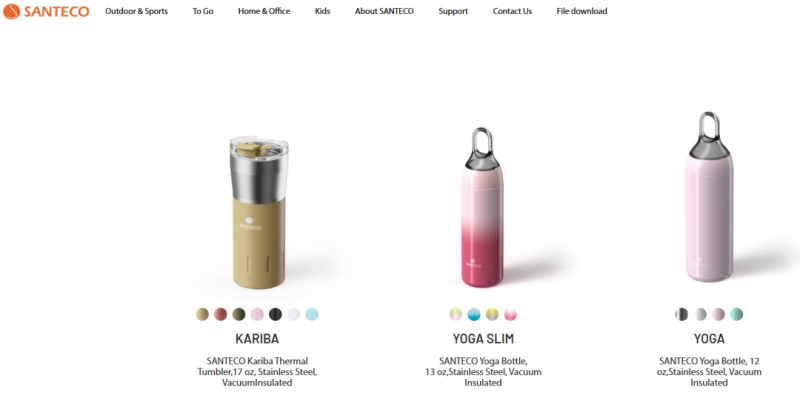Open the About SANTECO page
This screenshot has width=800, height=410.
pyautogui.click(x=384, y=11)
